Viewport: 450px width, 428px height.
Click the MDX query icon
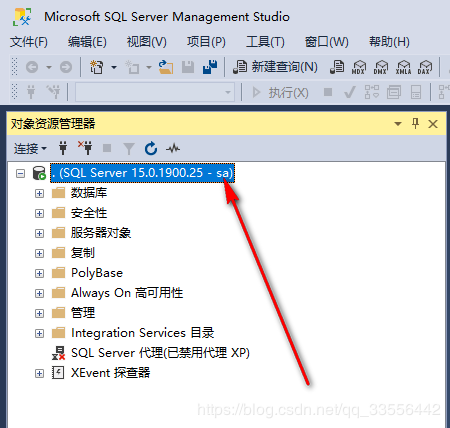point(359,67)
